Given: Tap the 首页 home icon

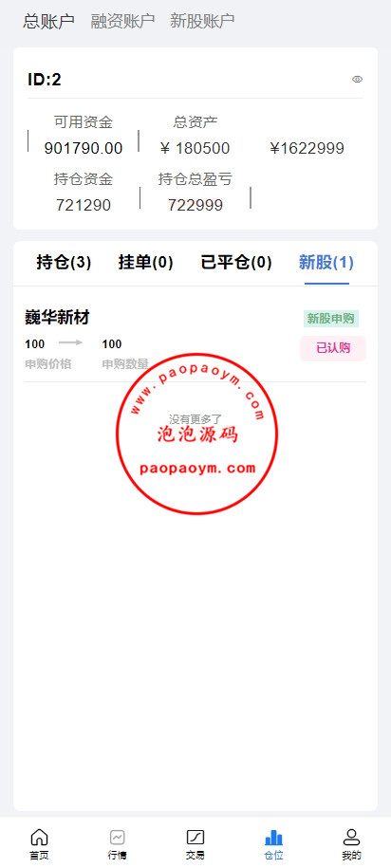Looking at the screenshot, I should click(x=39, y=837).
